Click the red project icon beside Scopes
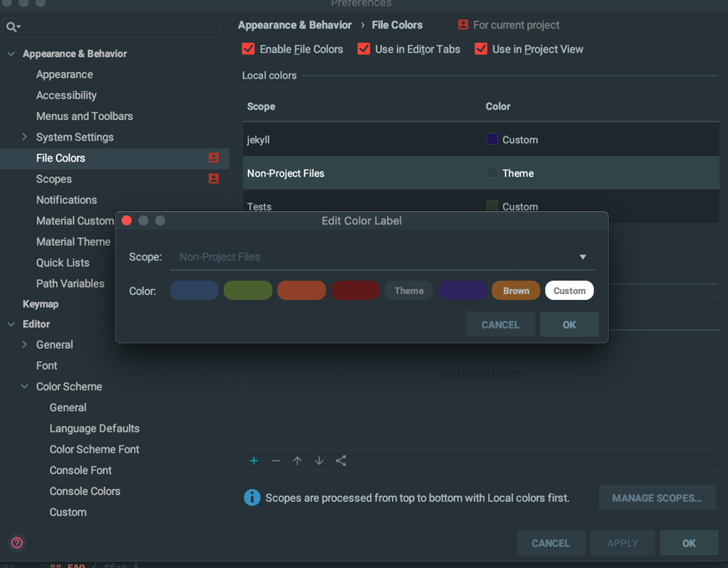 click(x=214, y=178)
